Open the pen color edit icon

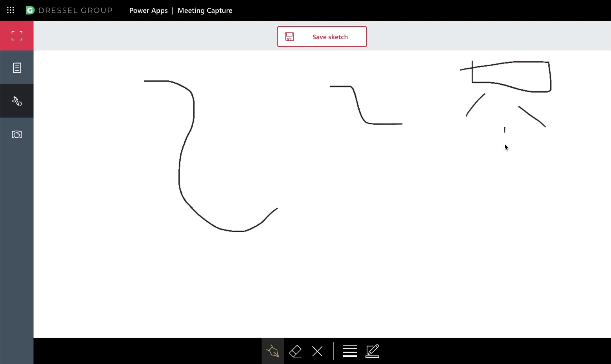click(372, 351)
